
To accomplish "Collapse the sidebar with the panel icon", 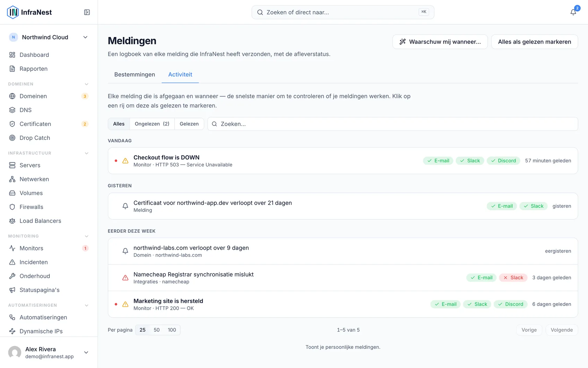I will (87, 12).
